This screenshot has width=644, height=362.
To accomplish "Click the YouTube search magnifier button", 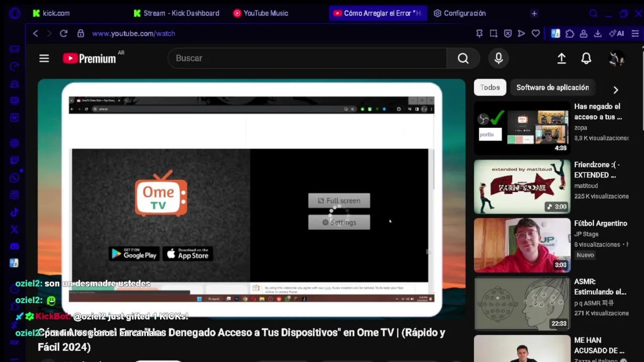I will (463, 58).
